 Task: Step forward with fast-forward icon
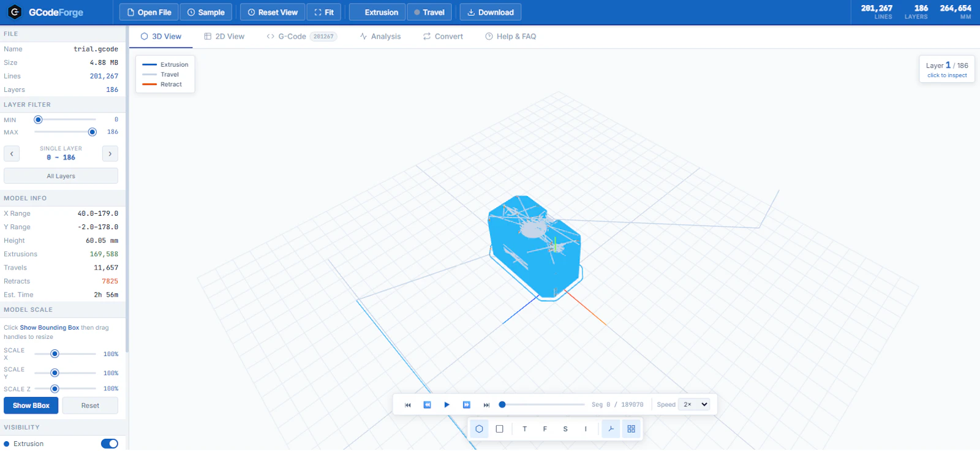point(467,405)
